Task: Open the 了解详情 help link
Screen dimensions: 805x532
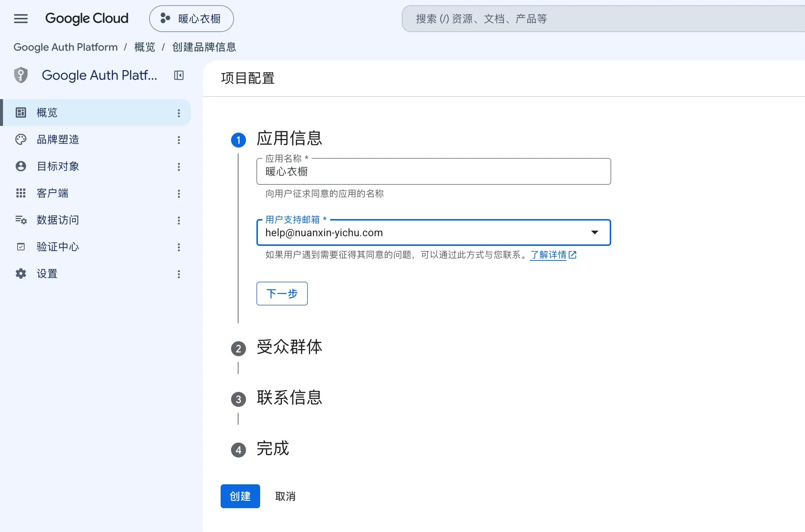Action: point(553,255)
